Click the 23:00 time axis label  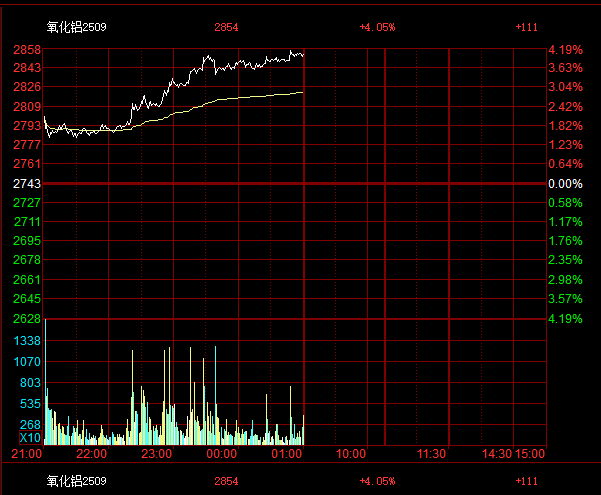point(157,454)
